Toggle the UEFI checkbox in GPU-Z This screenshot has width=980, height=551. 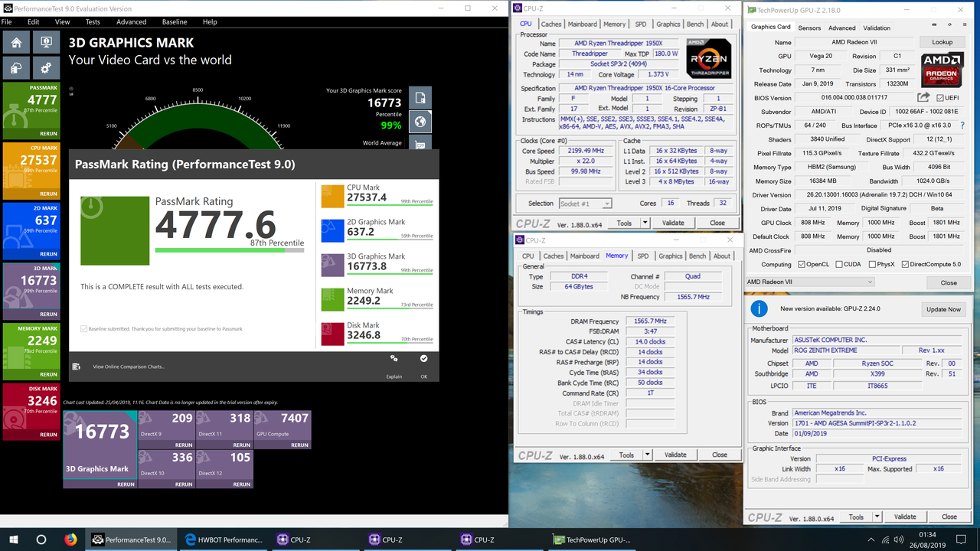(939, 98)
